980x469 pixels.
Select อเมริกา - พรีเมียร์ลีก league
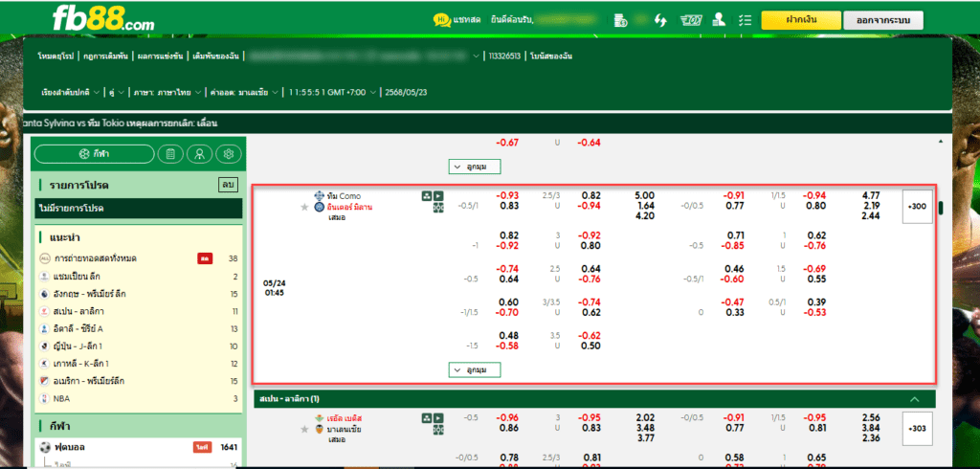pyautogui.click(x=138, y=381)
